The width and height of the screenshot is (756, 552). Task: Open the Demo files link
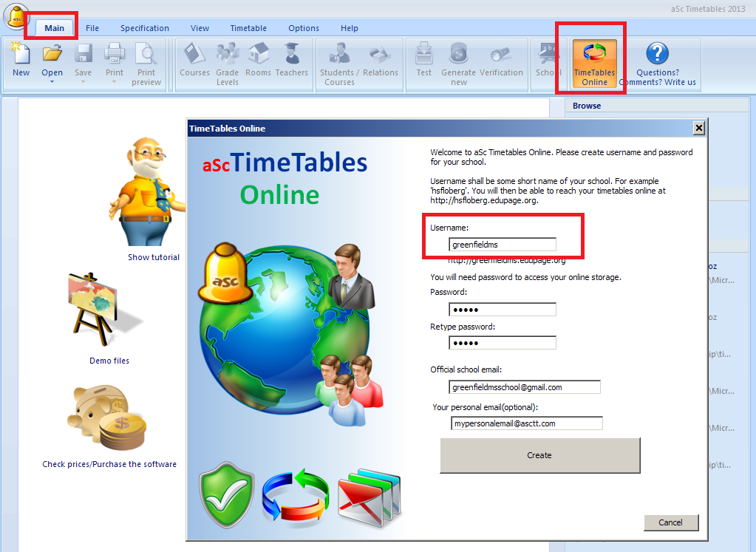tap(109, 361)
